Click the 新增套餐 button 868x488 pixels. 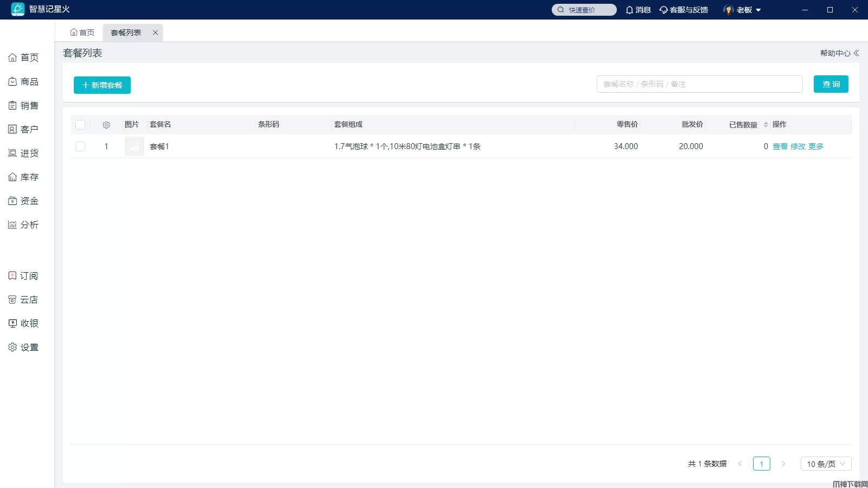[102, 85]
